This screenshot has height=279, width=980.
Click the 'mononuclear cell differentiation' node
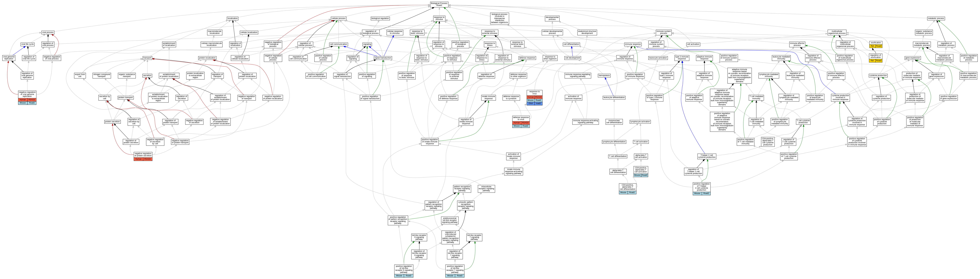(614, 122)
